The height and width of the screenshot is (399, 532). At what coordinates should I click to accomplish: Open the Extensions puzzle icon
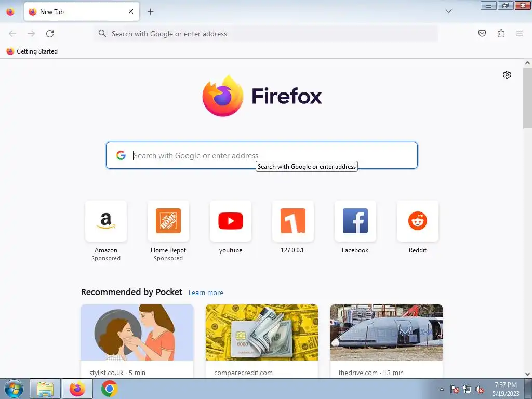tap(501, 33)
